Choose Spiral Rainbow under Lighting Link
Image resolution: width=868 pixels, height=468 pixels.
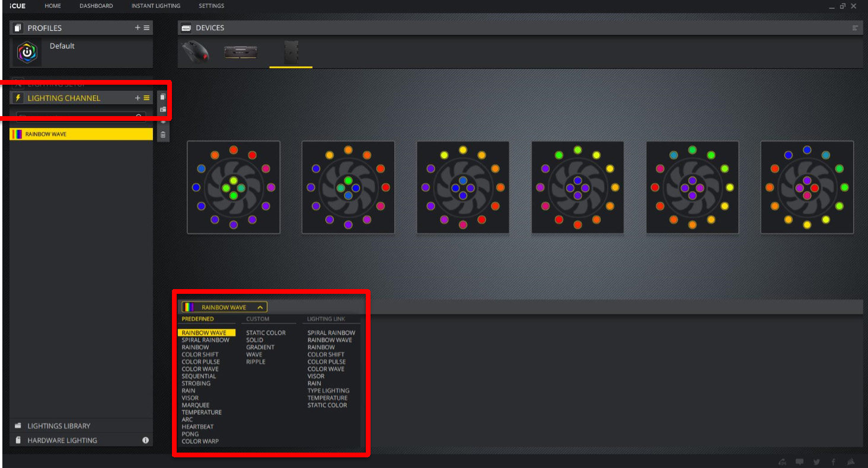tap(331, 333)
